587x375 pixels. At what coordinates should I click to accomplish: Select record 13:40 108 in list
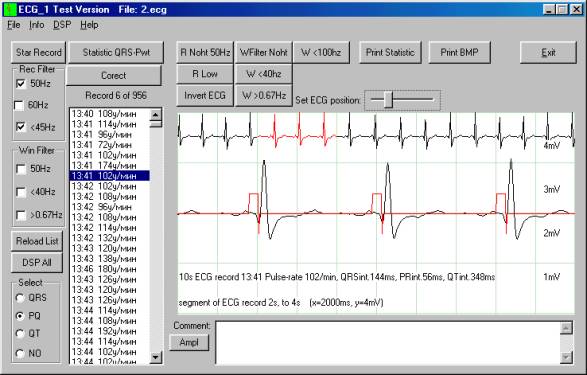coord(110,114)
